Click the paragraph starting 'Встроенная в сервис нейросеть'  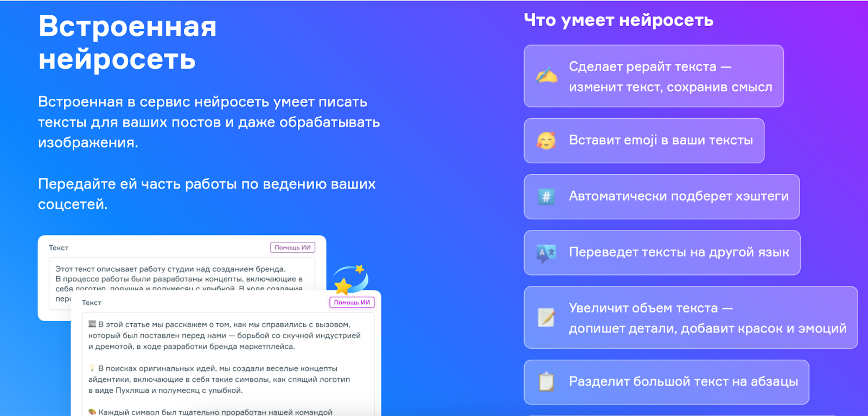click(209, 122)
